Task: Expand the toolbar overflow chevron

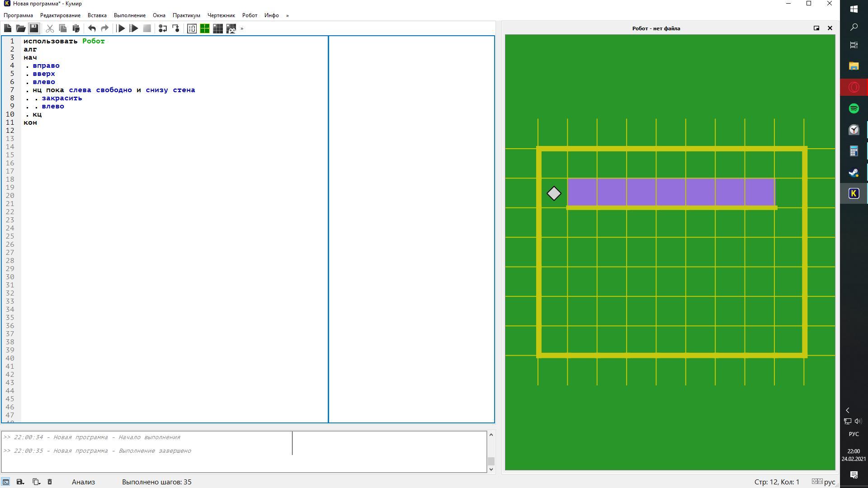Action: click(x=242, y=28)
